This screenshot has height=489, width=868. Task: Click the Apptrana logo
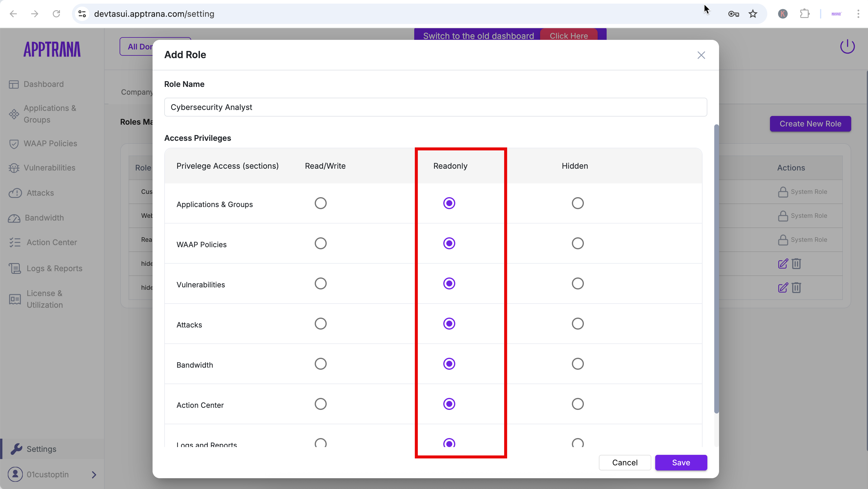pos(52,49)
